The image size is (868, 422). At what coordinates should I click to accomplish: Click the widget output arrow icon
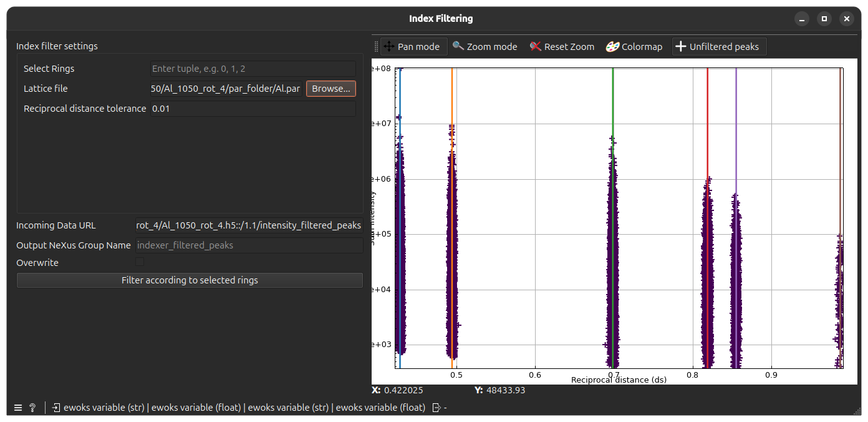click(436, 408)
